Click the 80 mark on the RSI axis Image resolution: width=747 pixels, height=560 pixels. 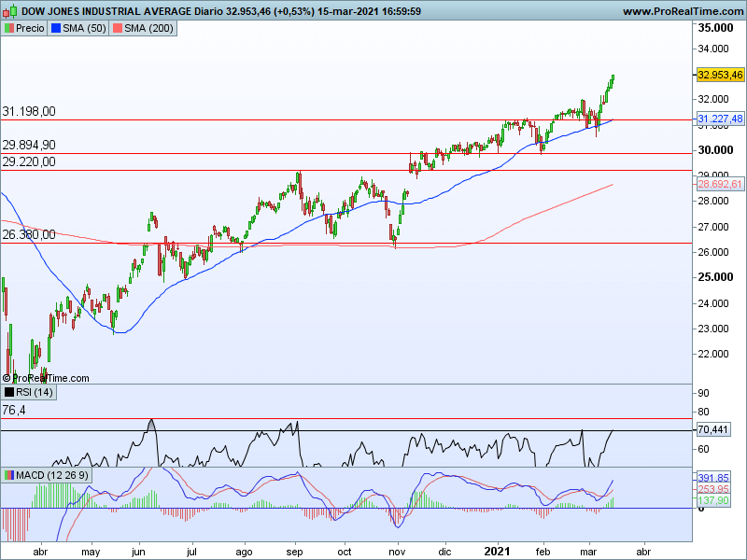[x=704, y=412]
